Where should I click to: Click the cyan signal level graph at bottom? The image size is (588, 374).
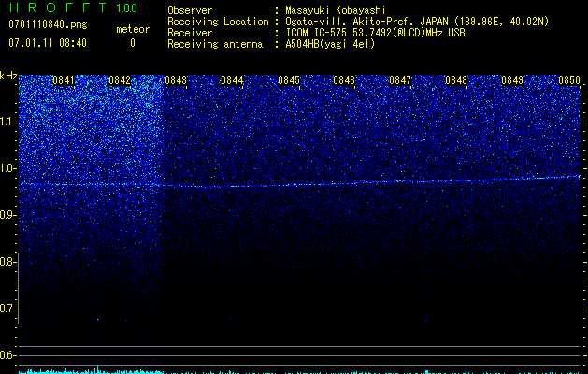pyautogui.click(x=299, y=370)
